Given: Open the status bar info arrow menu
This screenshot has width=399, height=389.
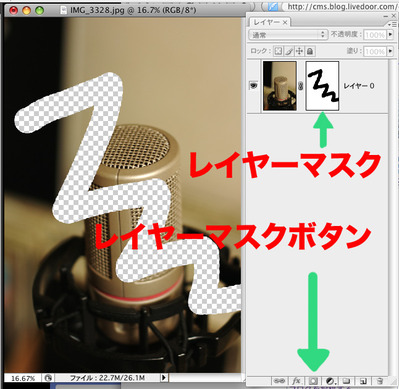Looking at the screenshot, I should tap(164, 378).
